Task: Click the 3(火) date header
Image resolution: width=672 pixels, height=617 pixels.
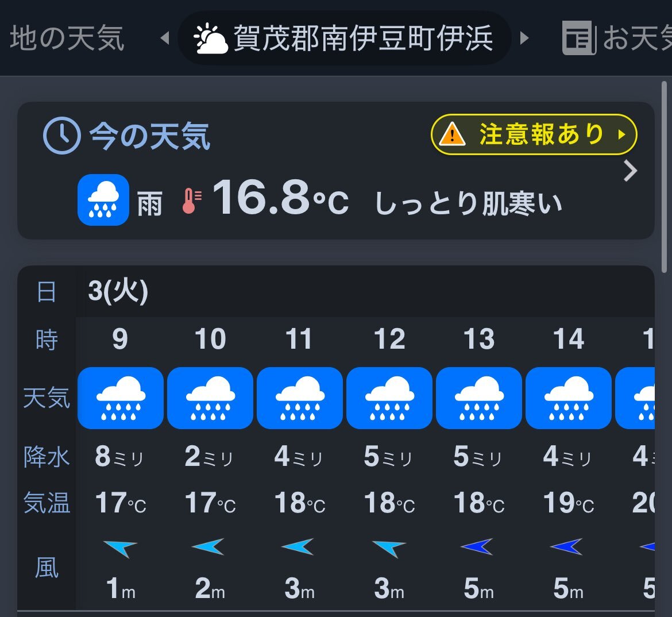Action: 118,291
